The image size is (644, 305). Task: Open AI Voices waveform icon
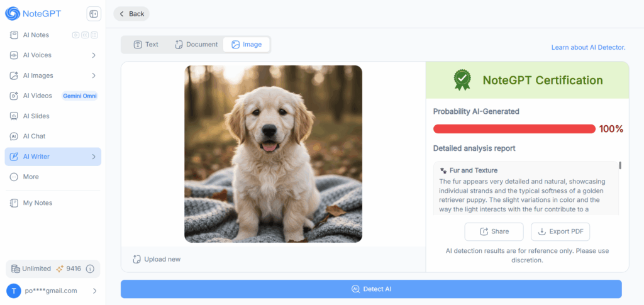coord(14,55)
